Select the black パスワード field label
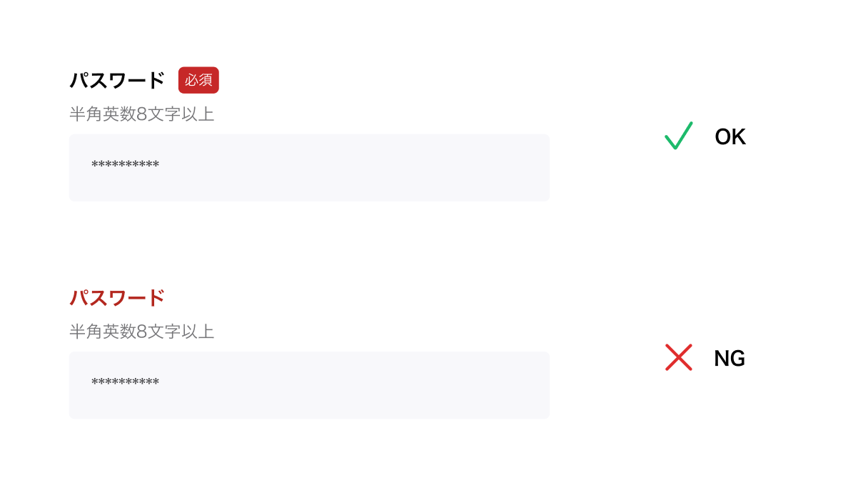Screen dimensions: 868x493 (x=117, y=81)
